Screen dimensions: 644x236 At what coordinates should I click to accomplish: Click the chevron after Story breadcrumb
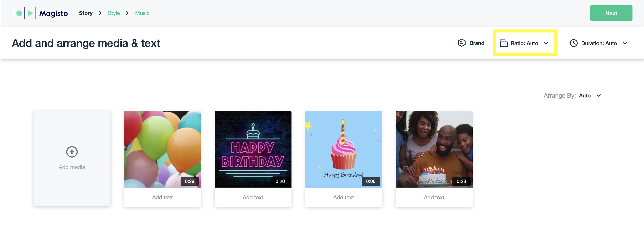(x=100, y=13)
